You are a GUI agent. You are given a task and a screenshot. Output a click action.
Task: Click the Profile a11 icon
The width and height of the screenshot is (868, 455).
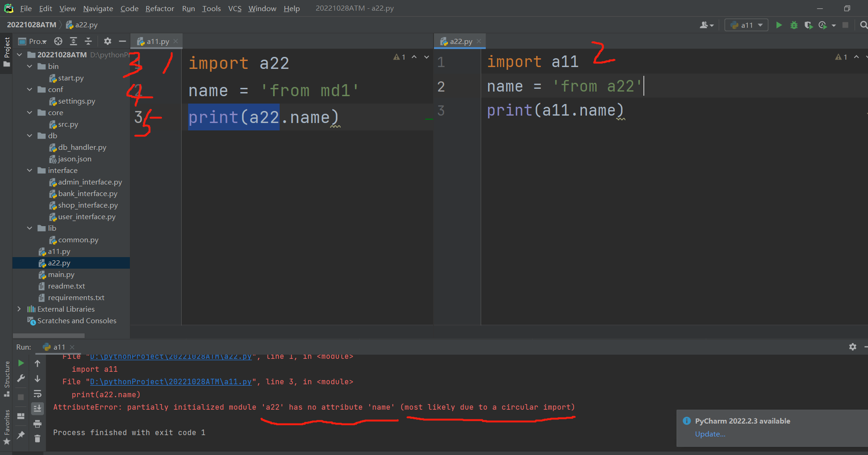823,25
